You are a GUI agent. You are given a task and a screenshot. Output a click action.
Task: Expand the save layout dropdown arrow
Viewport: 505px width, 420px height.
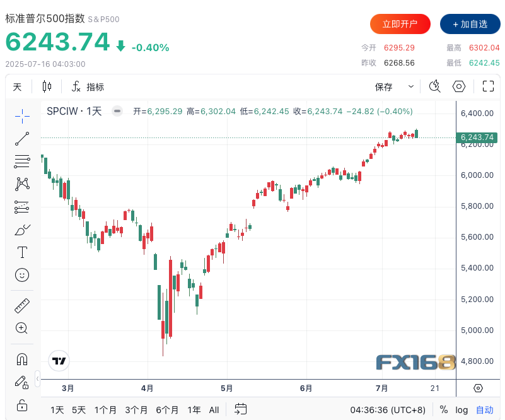click(411, 87)
